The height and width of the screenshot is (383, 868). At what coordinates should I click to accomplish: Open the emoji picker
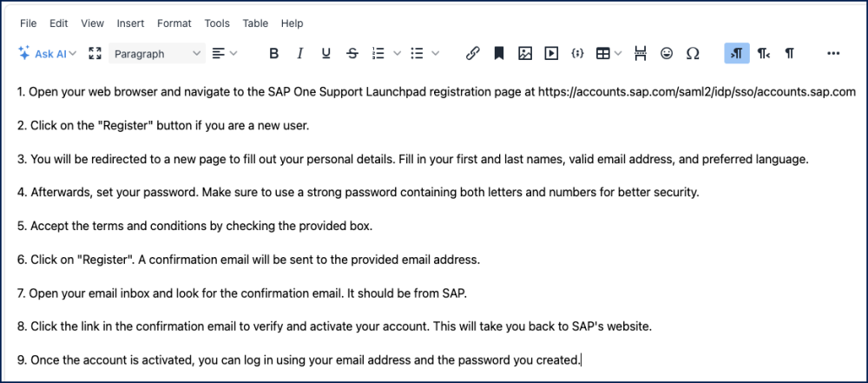(667, 54)
